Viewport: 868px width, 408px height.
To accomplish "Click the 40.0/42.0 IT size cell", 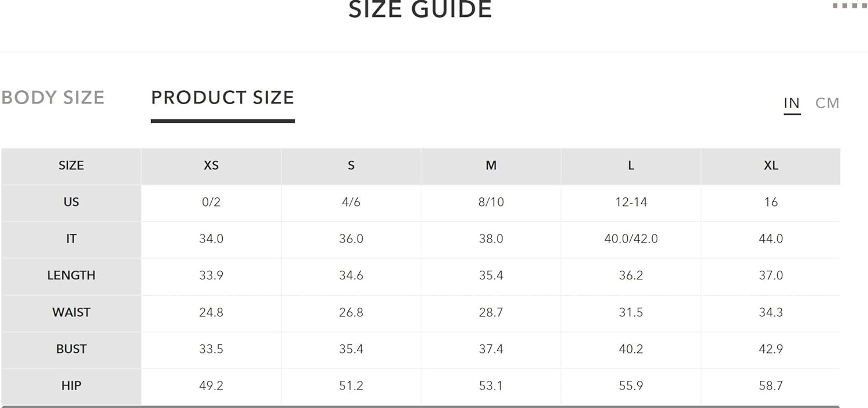I will pos(631,239).
